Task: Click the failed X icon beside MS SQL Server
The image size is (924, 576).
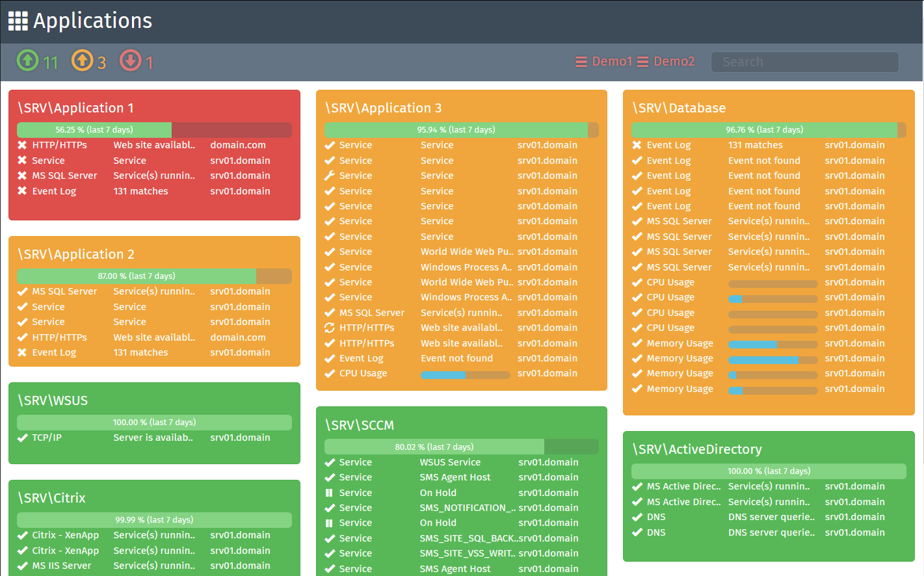Action: (x=22, y=176)
